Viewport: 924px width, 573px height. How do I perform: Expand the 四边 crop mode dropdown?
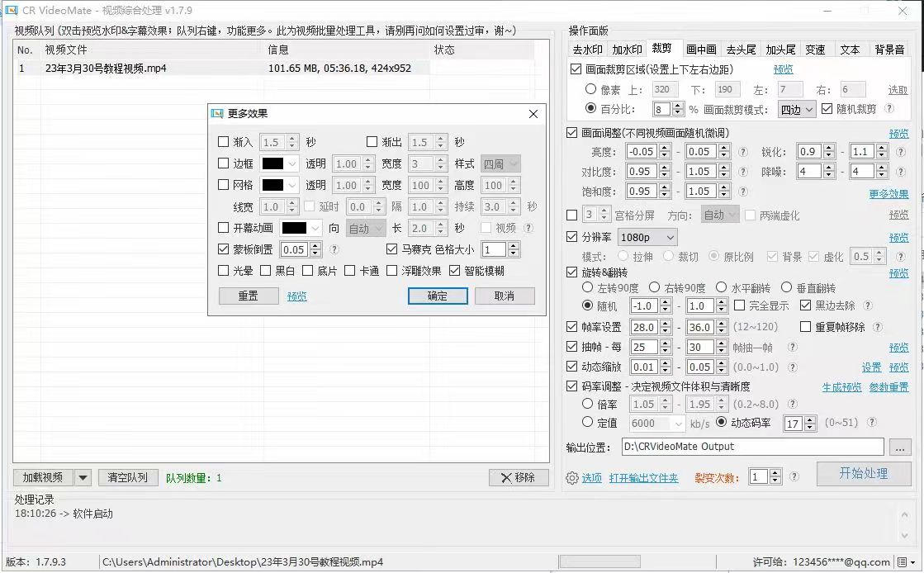[x=797, y=109]
